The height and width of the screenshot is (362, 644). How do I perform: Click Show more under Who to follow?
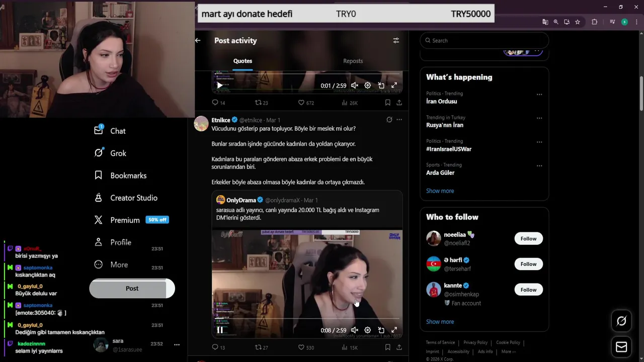click(440, 322)
